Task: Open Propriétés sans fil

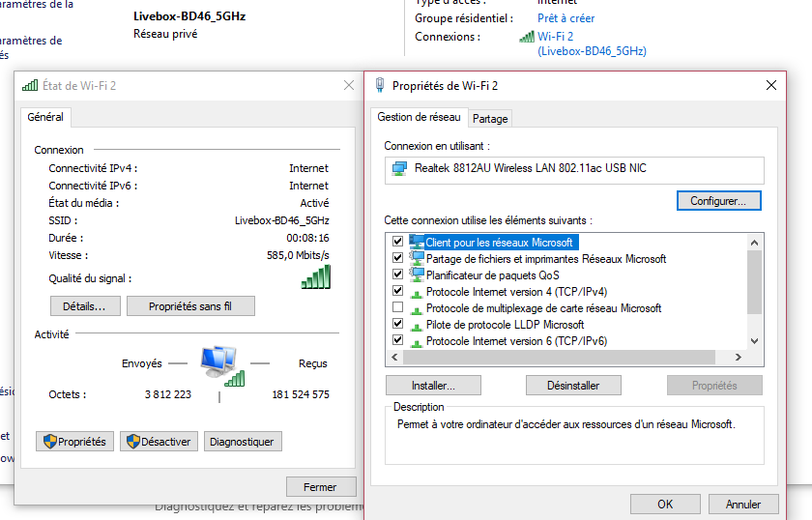Action: (x=190, y=306)
